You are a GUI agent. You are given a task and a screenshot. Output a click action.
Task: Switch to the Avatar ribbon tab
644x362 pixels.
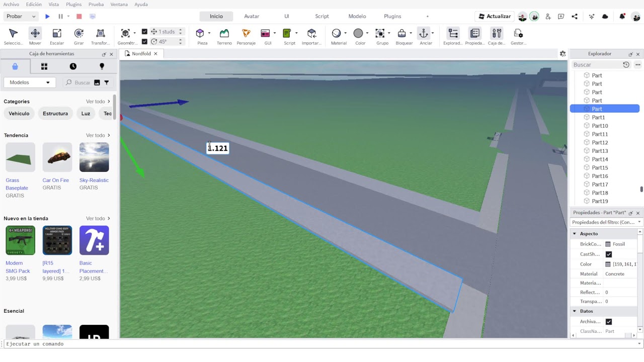point(252,17)
